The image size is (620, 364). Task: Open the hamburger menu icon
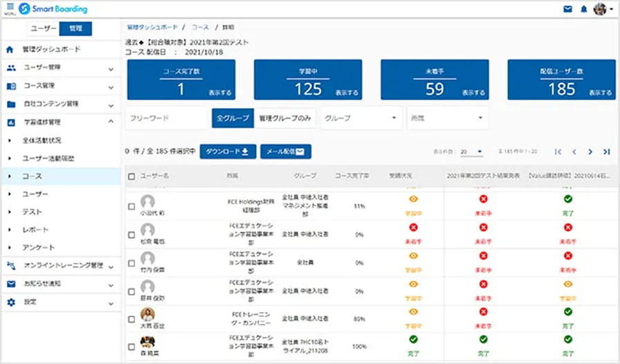(x=10, y=8)
